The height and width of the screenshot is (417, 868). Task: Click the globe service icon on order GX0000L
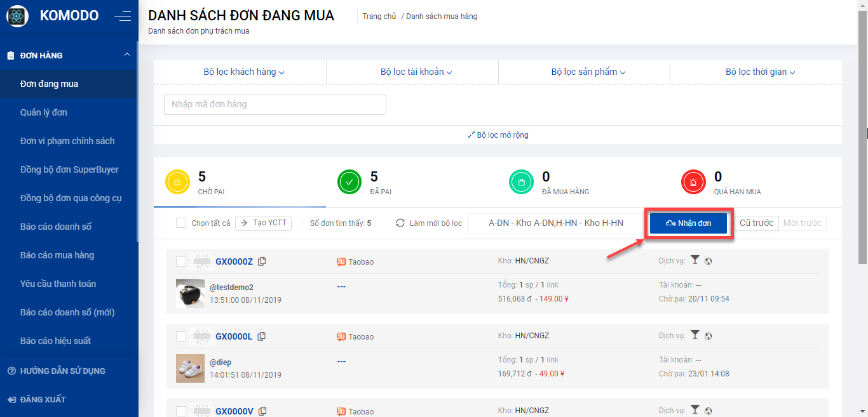coord(709,336)
